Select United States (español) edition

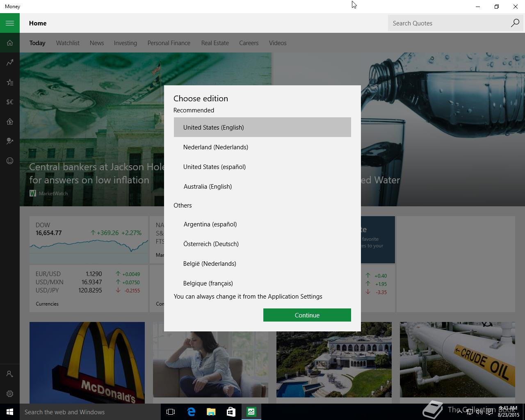(x=262, y=167)
